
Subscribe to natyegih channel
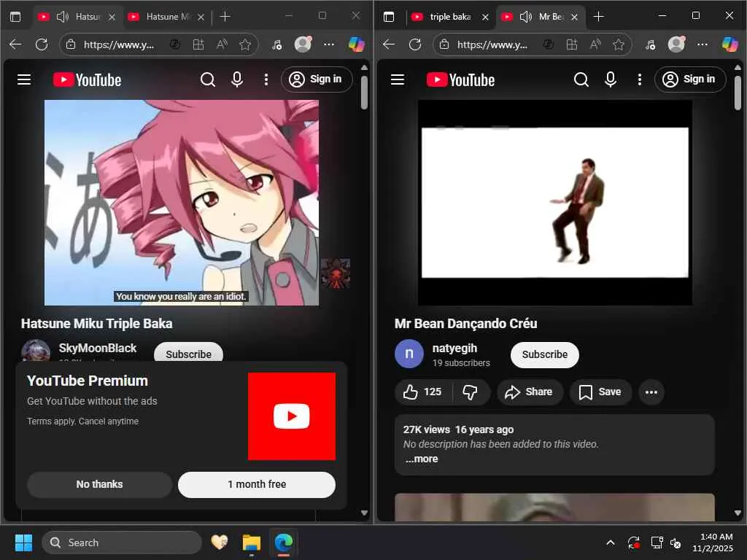click(544, 354)
